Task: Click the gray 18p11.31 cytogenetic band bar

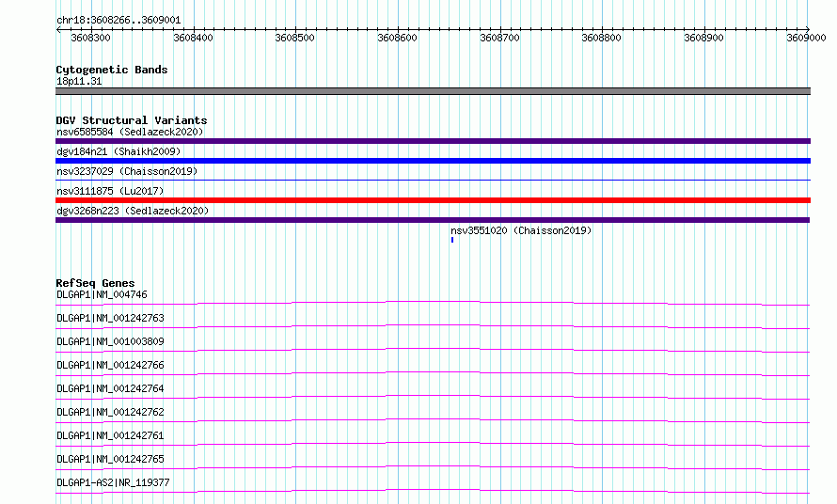Action: [433, 91]
